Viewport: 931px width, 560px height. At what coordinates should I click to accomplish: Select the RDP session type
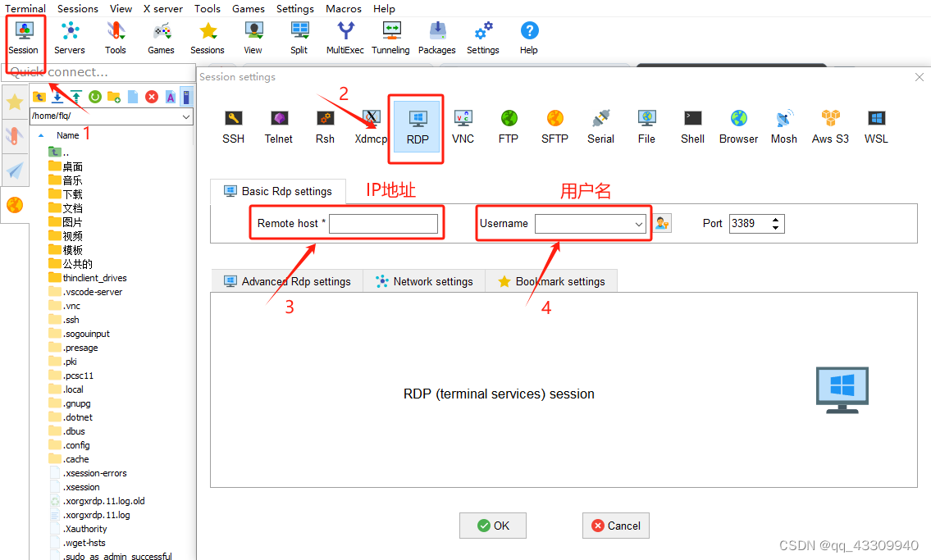(x=418, y=128)
